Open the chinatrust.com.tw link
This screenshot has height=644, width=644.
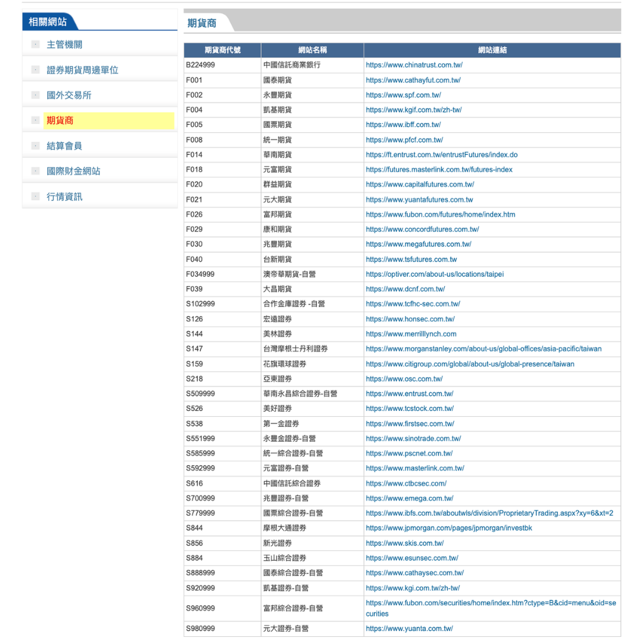pyautogui.click(x=414, y=65)
